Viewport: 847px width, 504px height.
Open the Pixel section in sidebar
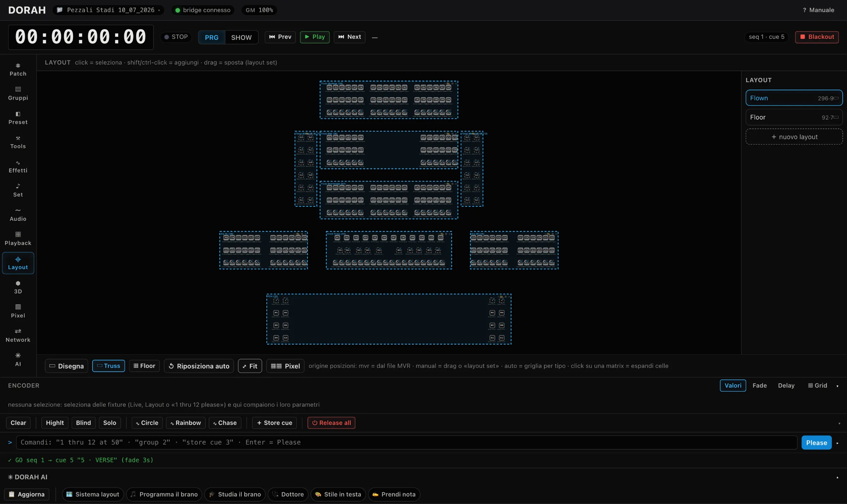pos(18,312)
